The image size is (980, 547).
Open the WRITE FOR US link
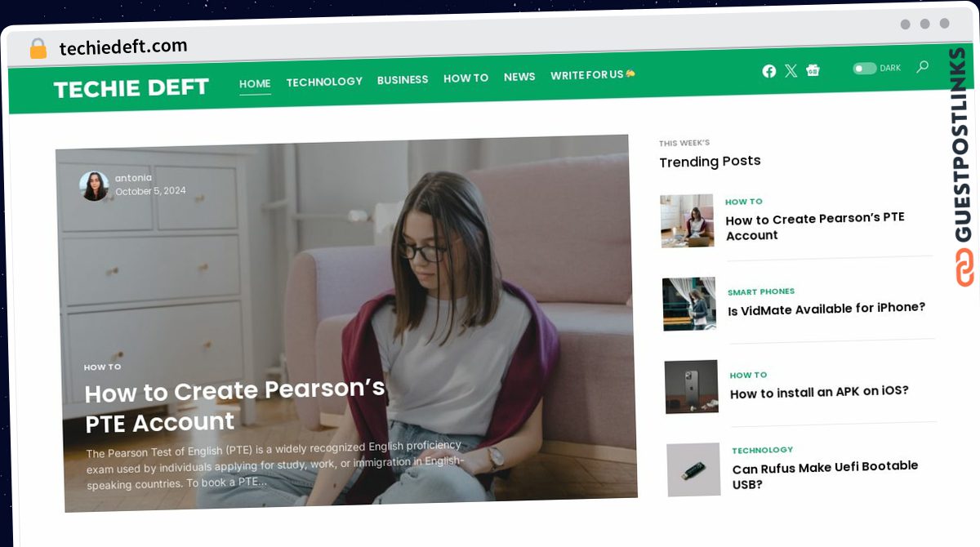593,75
